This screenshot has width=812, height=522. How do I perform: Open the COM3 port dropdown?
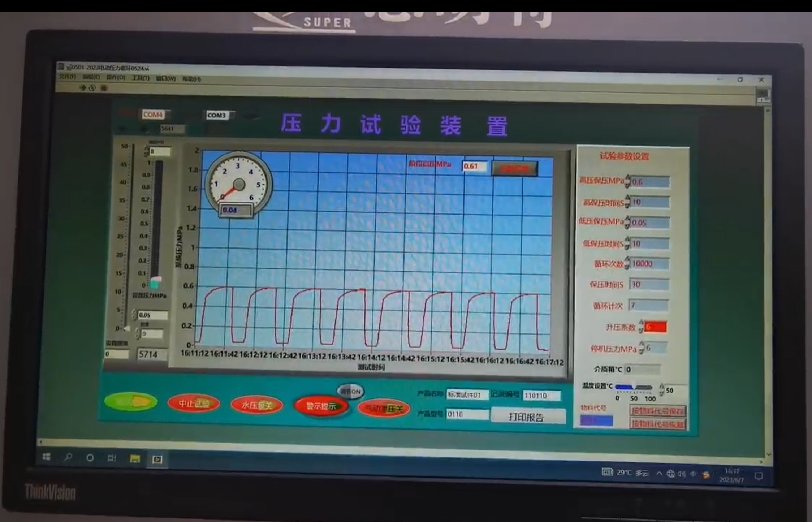point(220,115)
